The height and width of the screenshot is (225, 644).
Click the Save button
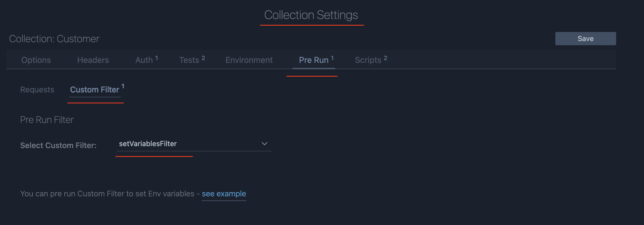coord(585,38)
